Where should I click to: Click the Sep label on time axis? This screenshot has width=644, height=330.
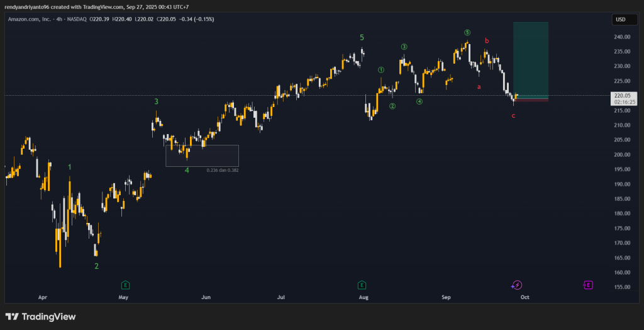coord(446,296)
